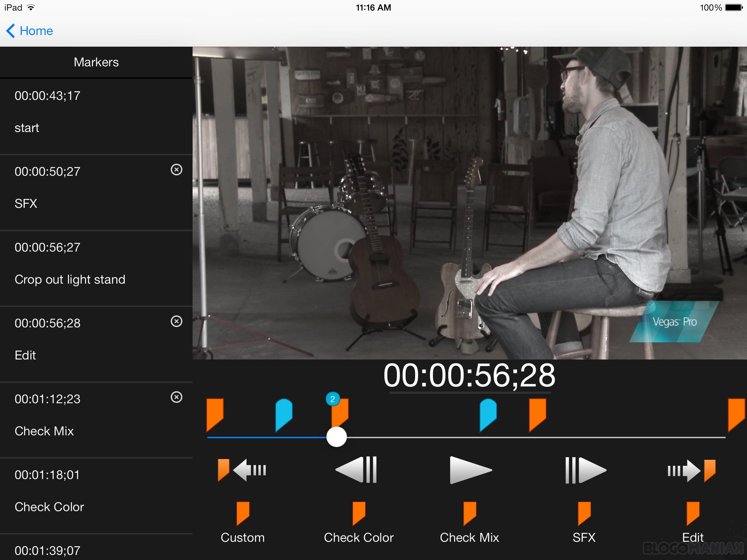The height and width of the screenshot is (560, 747).
Task: Play the video
Action: [471, 470]
